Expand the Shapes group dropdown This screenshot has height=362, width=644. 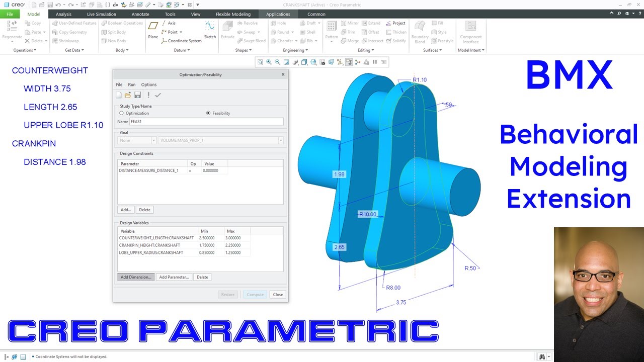[x=244, y=50]
